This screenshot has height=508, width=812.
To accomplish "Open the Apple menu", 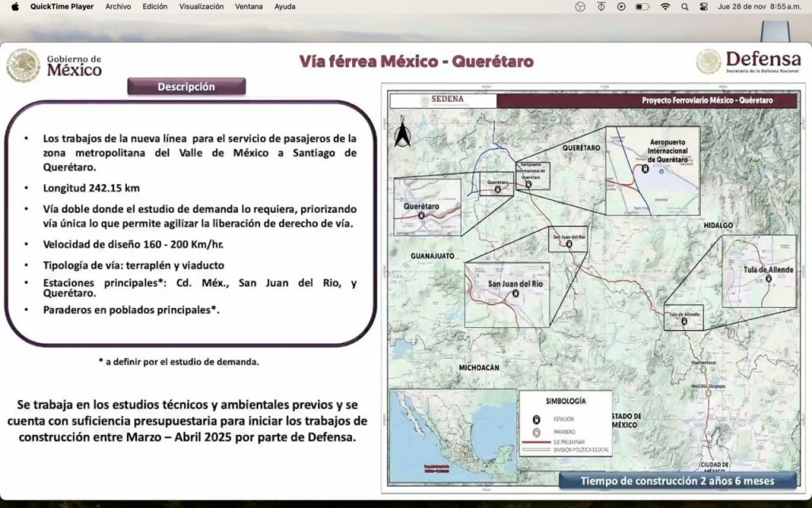I will 14,6.
